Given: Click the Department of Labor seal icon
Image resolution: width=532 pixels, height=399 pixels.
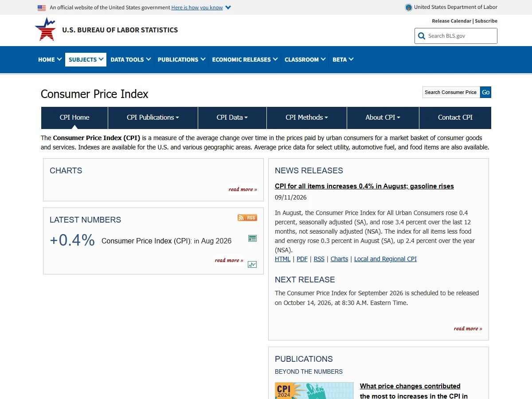Looking at the screenshot, I should [409, 7].
